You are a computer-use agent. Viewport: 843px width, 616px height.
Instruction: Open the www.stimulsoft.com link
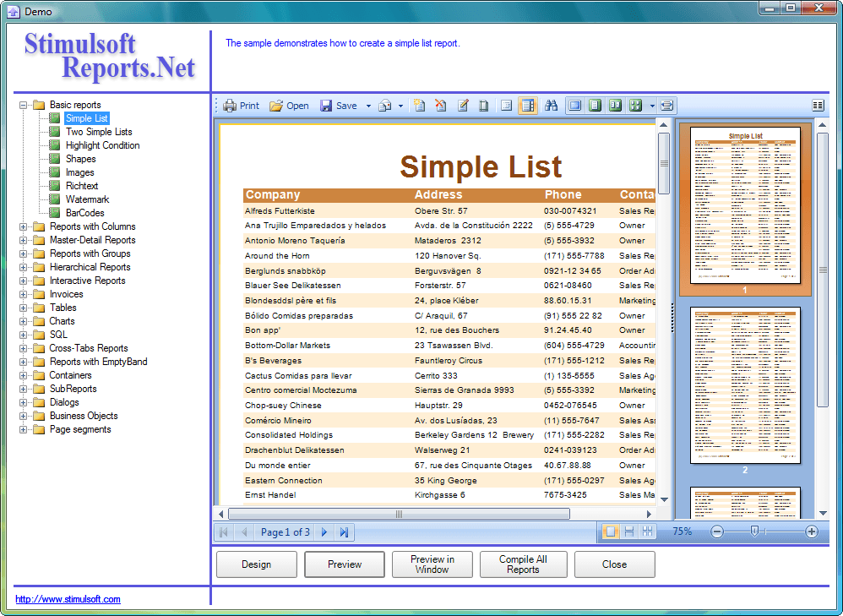[x=68, y=599]
